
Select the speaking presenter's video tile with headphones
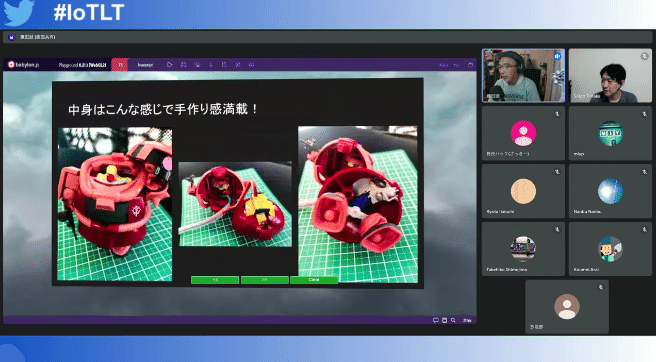[x=523, y=76]
